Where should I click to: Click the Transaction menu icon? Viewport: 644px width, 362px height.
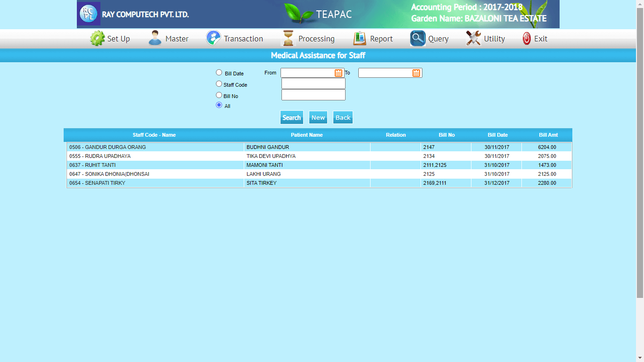pyautogui.click(x=214, y=38)
